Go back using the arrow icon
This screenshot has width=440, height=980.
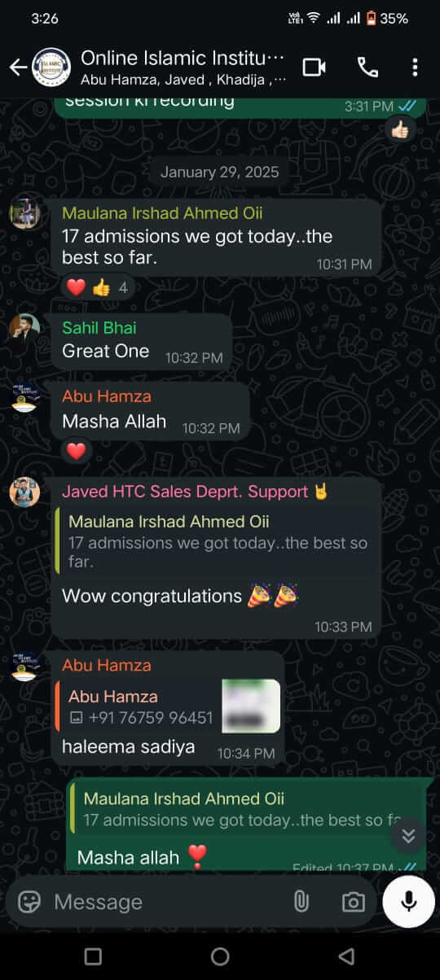point(18,67)
